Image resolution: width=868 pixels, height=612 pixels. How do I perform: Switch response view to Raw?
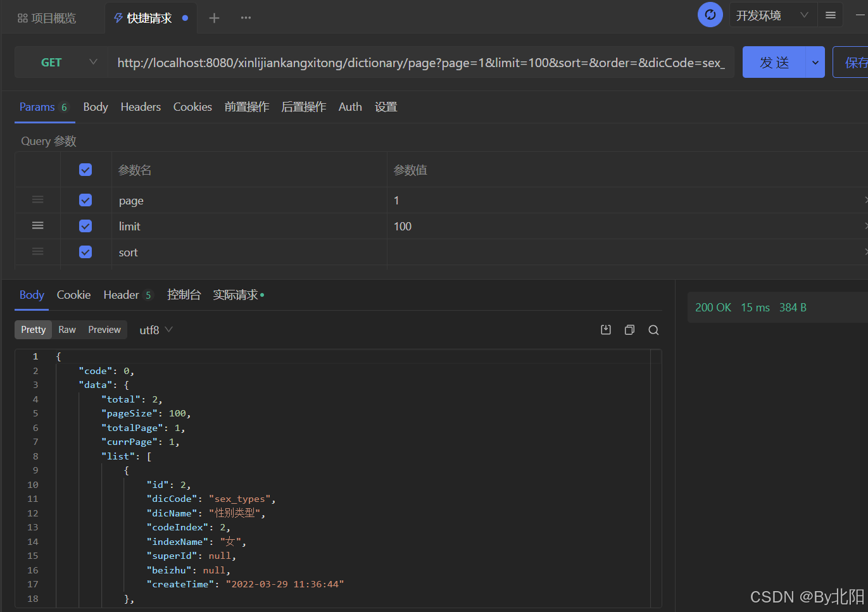[67, 330]
